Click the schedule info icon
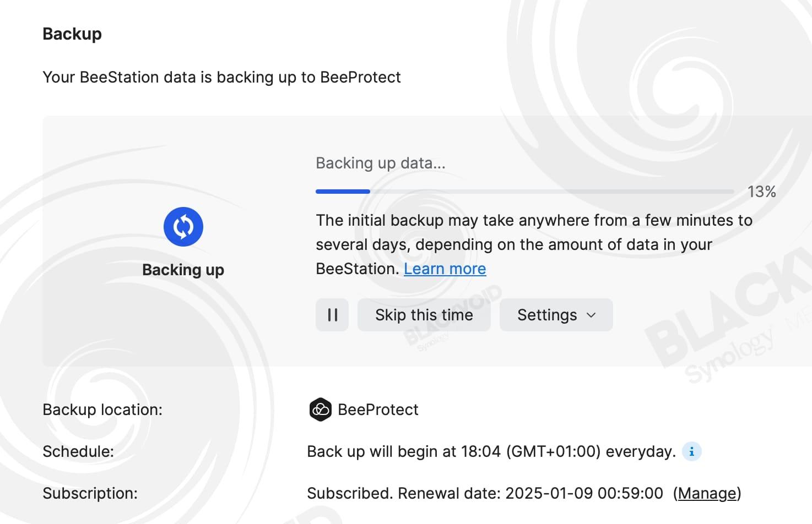 [692, 451]
